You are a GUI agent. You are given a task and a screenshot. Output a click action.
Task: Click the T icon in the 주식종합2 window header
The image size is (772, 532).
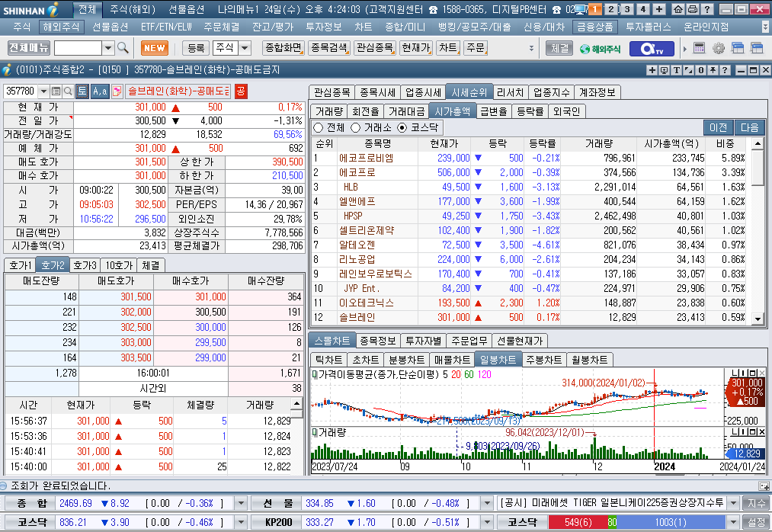tap(677, 70)
